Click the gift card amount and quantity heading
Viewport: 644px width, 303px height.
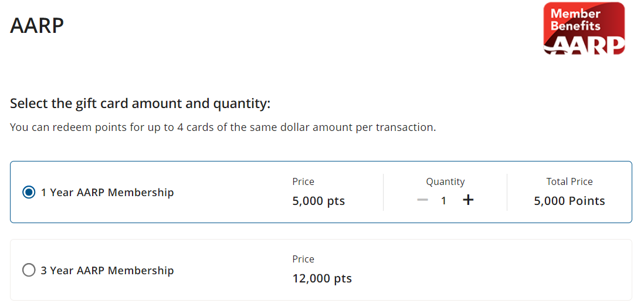point(140,104)
